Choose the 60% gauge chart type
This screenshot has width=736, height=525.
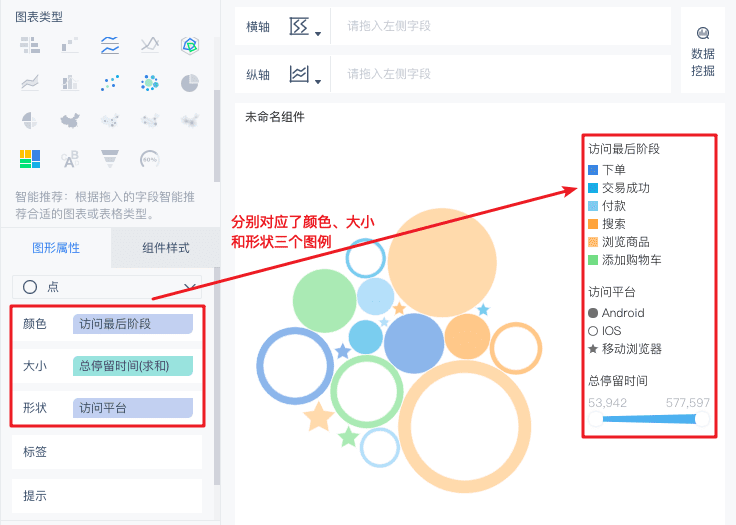coord(150,159)
